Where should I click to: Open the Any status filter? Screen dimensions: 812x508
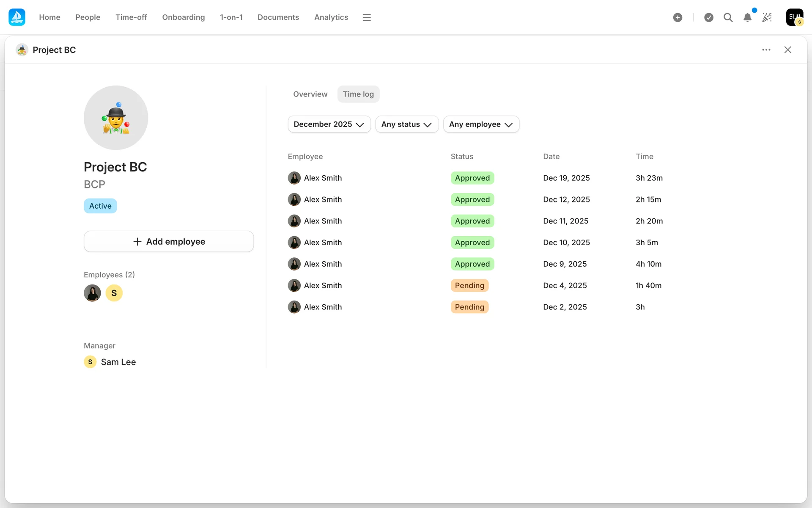tap(406, 124)
